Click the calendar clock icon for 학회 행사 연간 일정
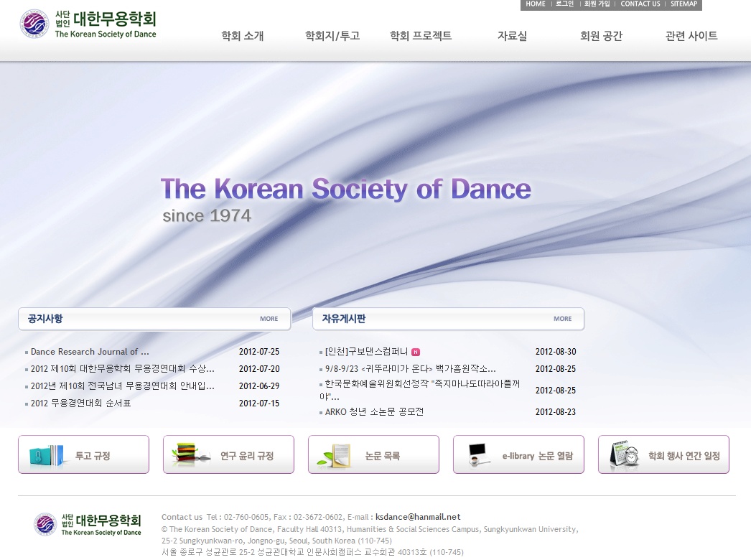The height and width of the screenshot is (560, 751). point(624,453)
